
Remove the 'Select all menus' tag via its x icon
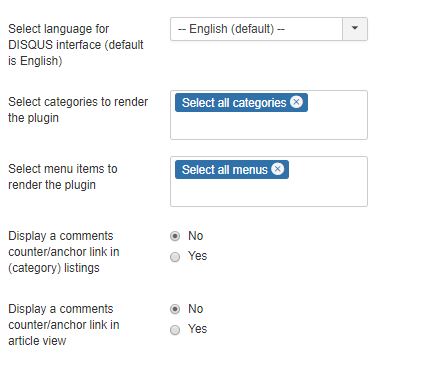tap(277, 169)
